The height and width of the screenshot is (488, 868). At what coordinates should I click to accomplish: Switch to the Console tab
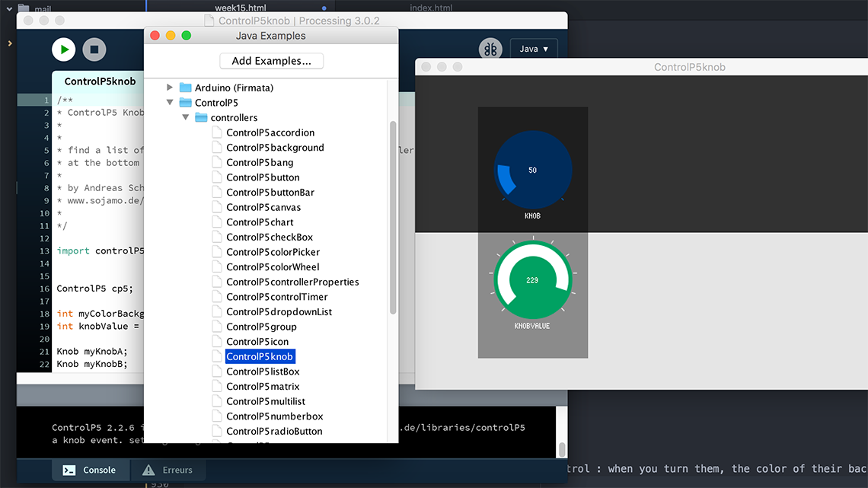[91, 470]
